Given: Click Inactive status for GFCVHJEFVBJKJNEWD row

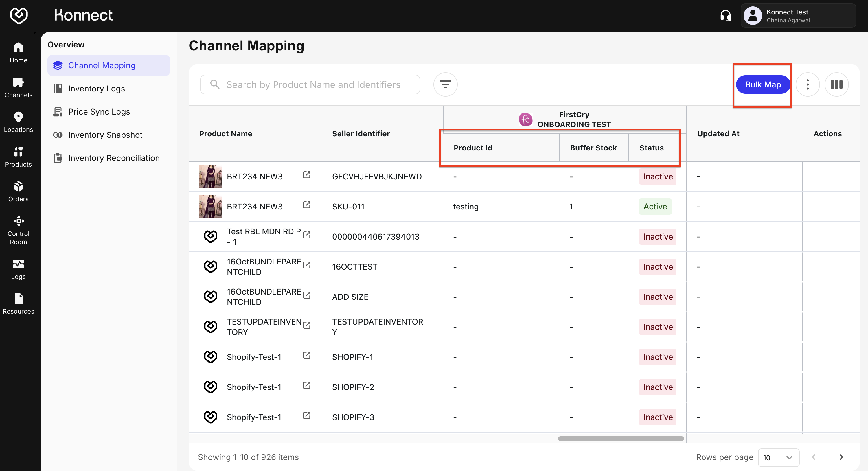Looking at the screenshot, I should click(657, 176).
